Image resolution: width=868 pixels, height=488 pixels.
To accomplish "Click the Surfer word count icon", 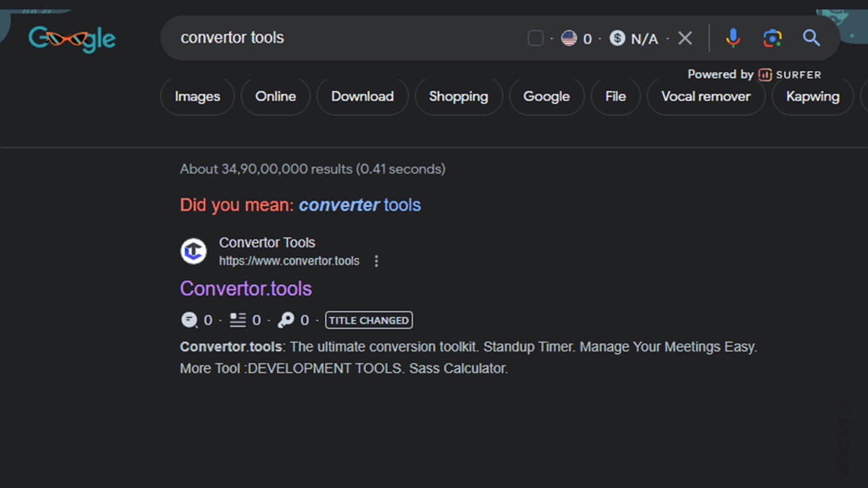I will (x=237, y=320).
